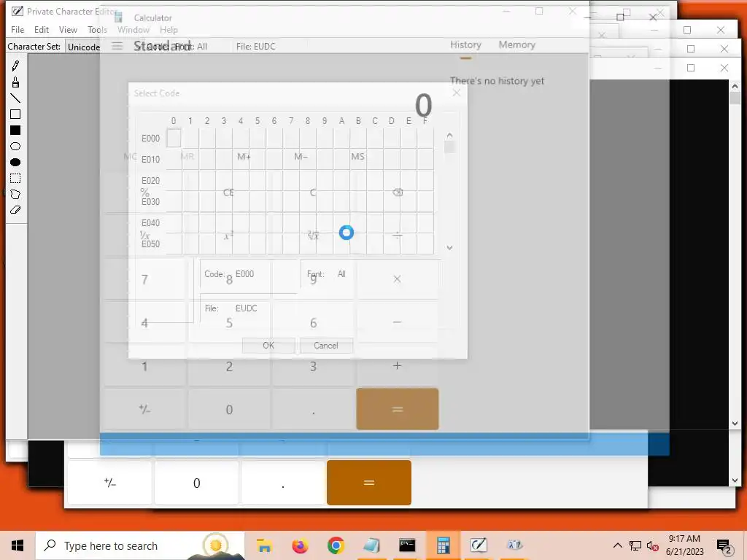Click scroll-up arrow of the black console window
This screenshot has width=747, height=560.
735,86
